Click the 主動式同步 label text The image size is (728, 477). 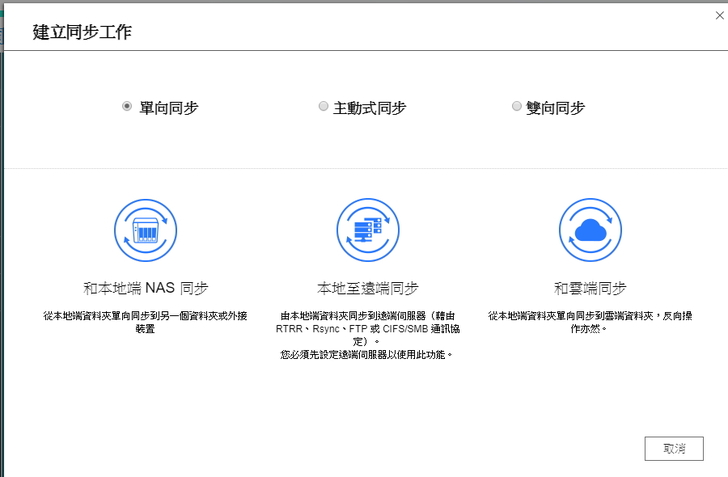point(369,108)
